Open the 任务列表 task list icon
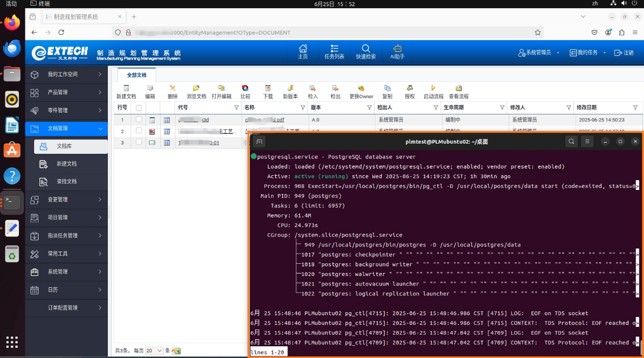This screenshot has width=644, height=358. pyautogui.click(x=334, y=49)
